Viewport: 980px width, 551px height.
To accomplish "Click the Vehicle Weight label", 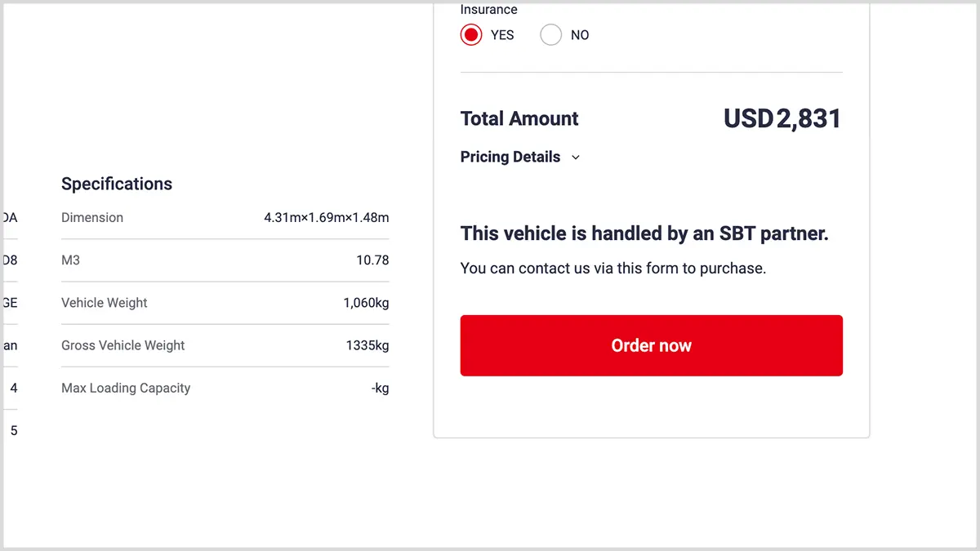I will pyautogui.click(x=105, y=303).
